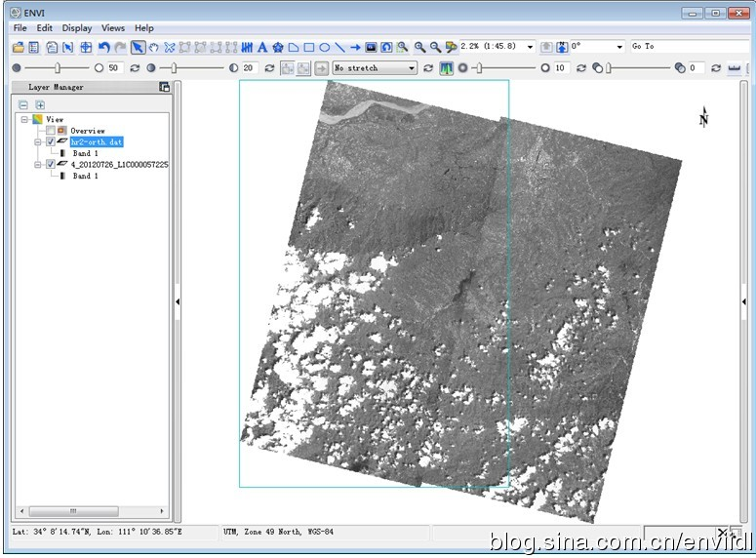Select the Pan hand tool

154,47
